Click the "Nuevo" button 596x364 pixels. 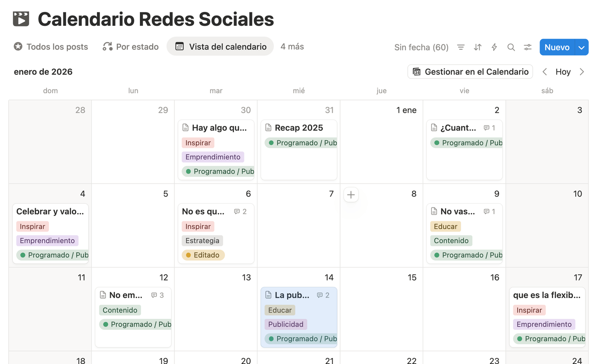click(557, 47)
